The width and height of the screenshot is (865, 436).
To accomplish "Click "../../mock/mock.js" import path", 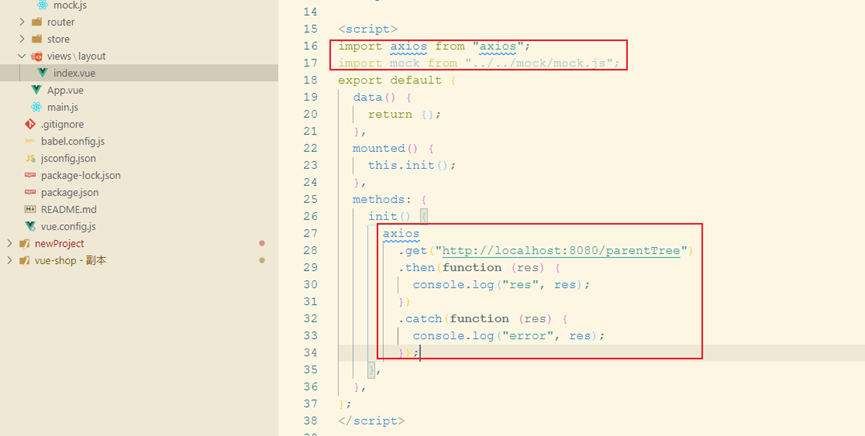I will click(x=538, y=63).
